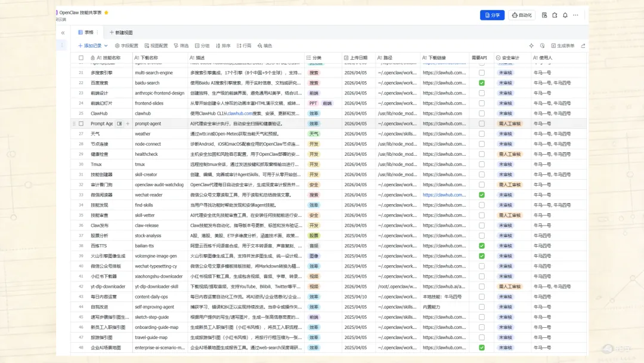Click 添加记录 to add a record
The height and width of the screenshot is (363, 644).
[90, 45]
